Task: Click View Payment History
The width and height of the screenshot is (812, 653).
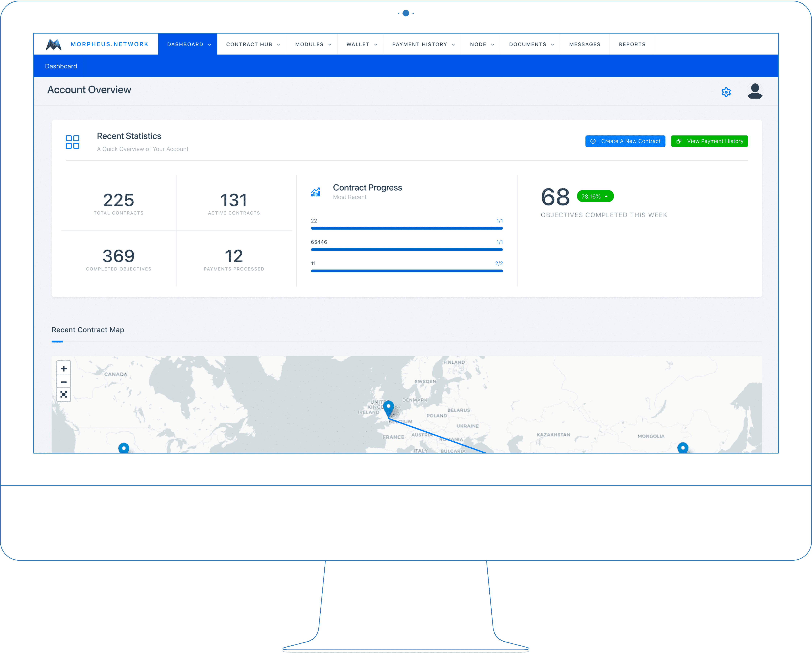Action: [x=709, y=141]
